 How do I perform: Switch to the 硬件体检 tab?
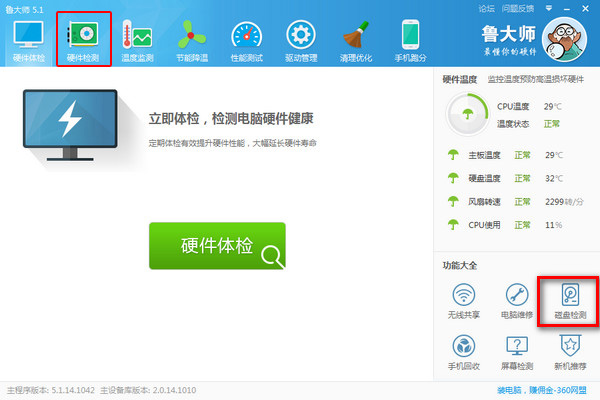pyautogui.click(x=27, y=40)
